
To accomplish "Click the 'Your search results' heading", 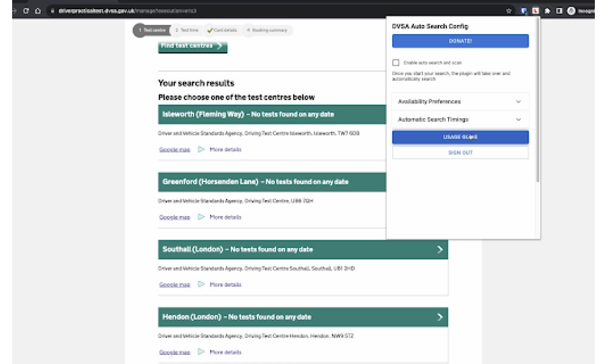I will 196,83.
